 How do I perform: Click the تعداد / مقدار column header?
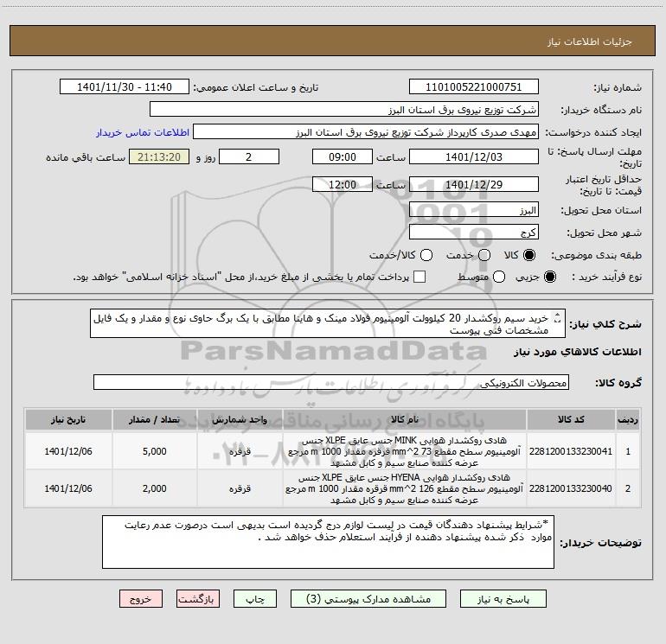155,419
